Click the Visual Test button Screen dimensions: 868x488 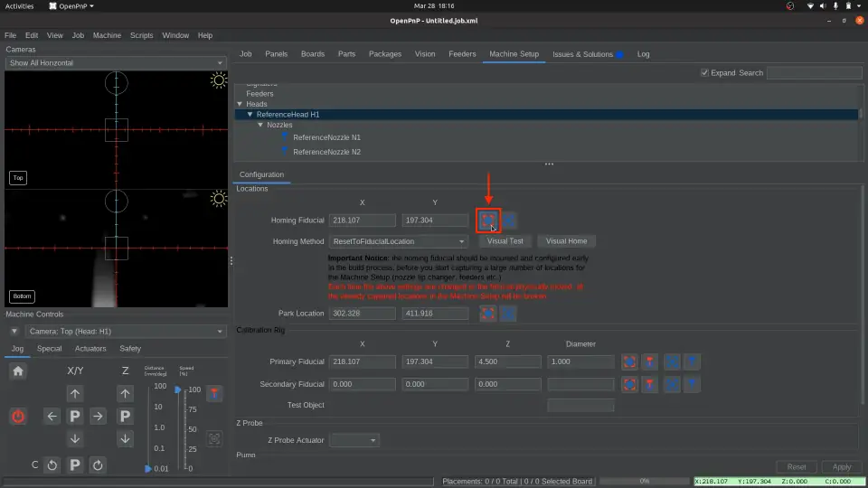coord(505,241)
